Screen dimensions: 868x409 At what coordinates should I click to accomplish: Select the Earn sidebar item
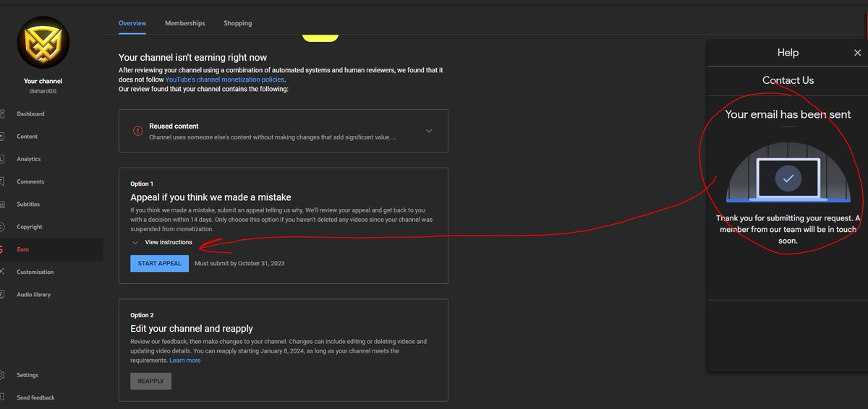click(22, 249)
